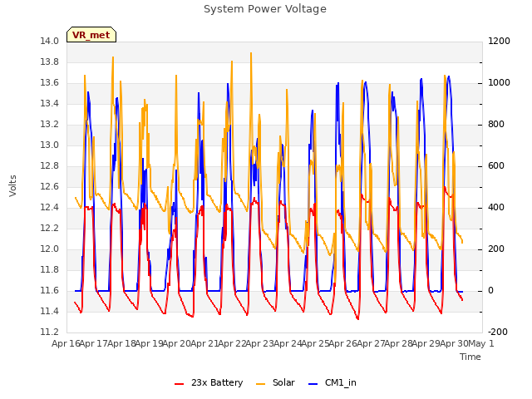Click the 13.4 left axis tick label
Viewport: 532px width, 399px height.
[x=50, y=103]
